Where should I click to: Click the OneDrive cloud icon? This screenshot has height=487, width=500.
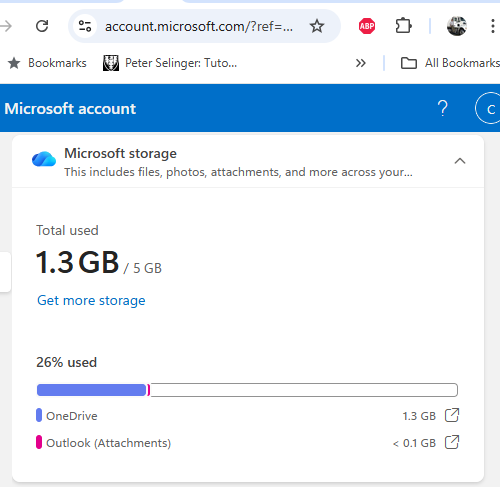[x=44, y=159]
